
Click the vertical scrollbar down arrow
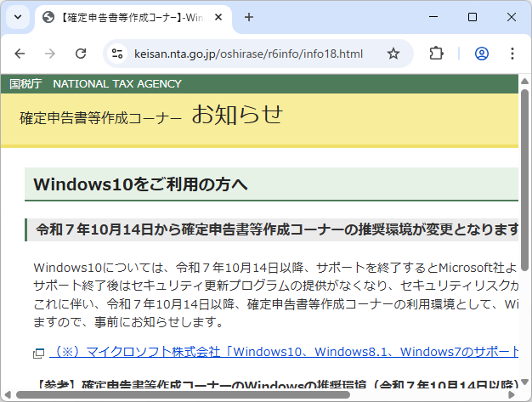[524, 382]
